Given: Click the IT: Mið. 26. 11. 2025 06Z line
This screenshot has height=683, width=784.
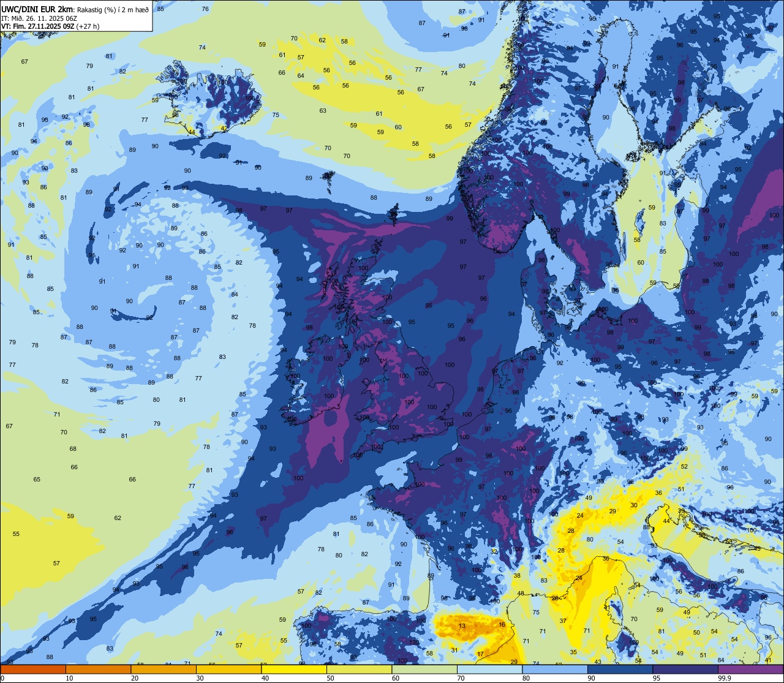Looking at the screenshot, I should pos(39,18).
